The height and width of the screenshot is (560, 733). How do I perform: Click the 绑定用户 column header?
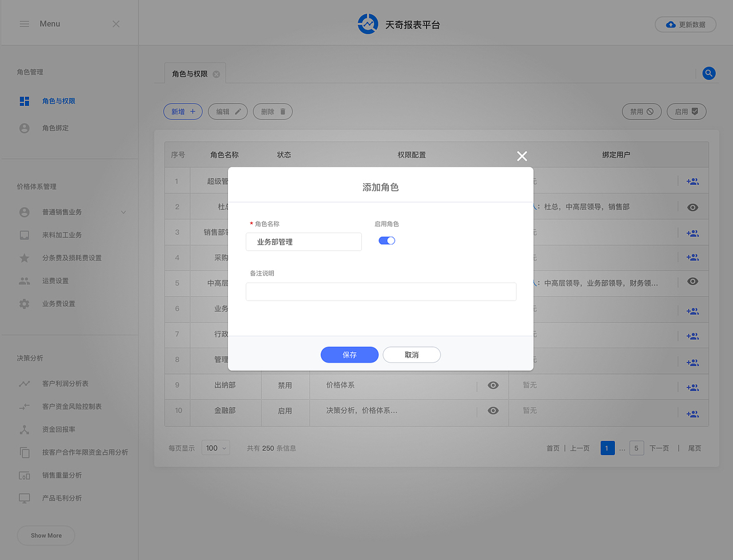click(x=616, y=155)
